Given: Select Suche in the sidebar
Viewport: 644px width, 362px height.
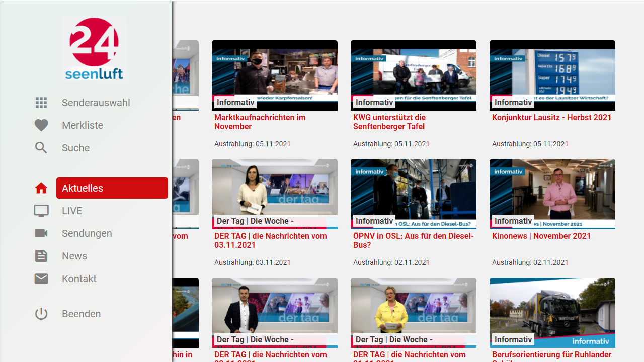Looking at the screenshot, I should pyautogui.click(x=76, y=148).
